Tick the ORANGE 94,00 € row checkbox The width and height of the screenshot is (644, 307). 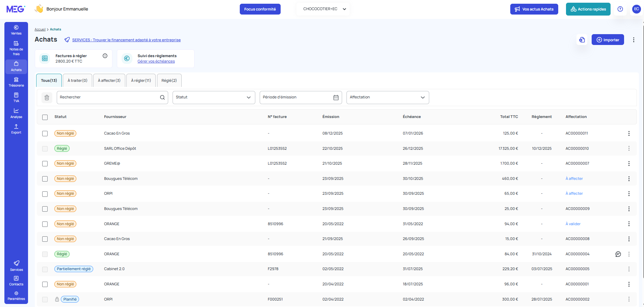pyautogui.click(x=45, y=224)
